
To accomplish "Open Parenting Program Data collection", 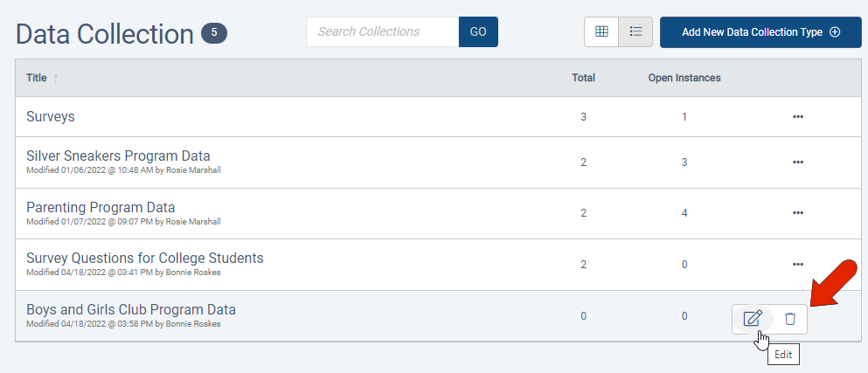I will 101,207.
